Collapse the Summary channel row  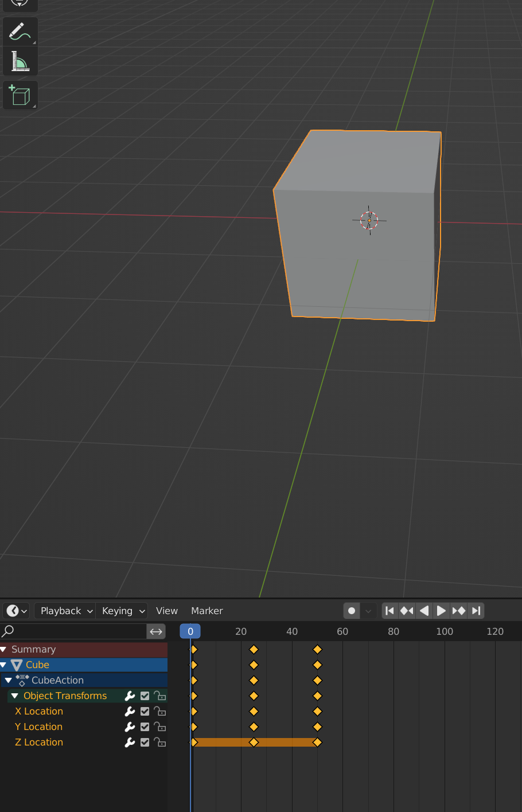coord(3,649)
